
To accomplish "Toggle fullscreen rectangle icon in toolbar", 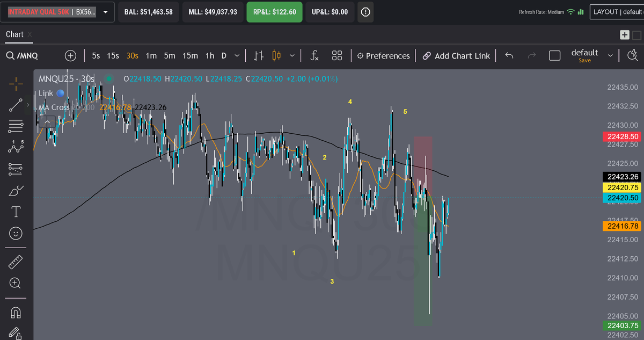I will 555,55.
